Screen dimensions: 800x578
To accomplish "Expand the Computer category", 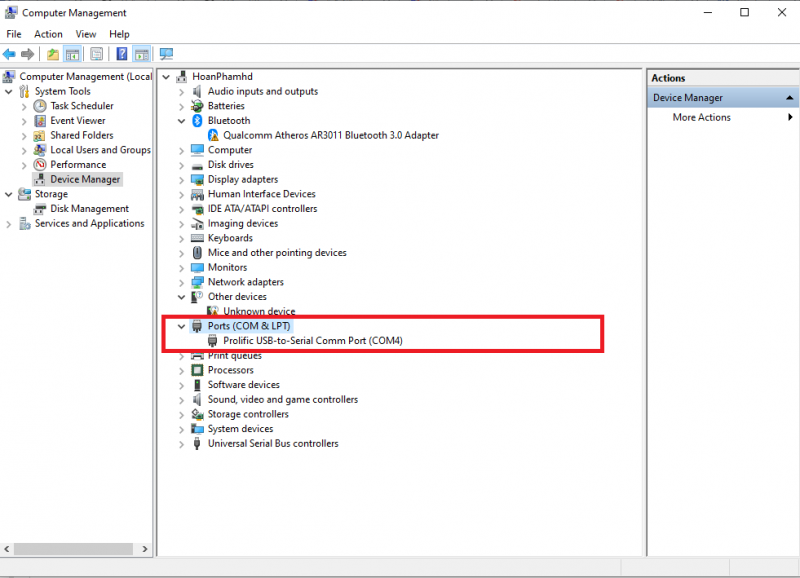I will [x=182, y=151].
